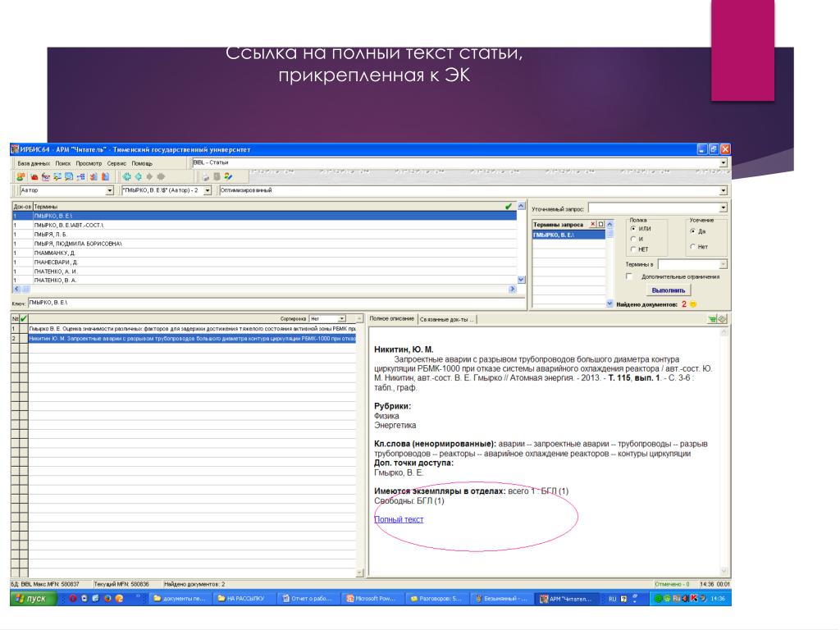Go to first record with the leftmost teal arrow
The image size is (840, 630).
[126, 176]
